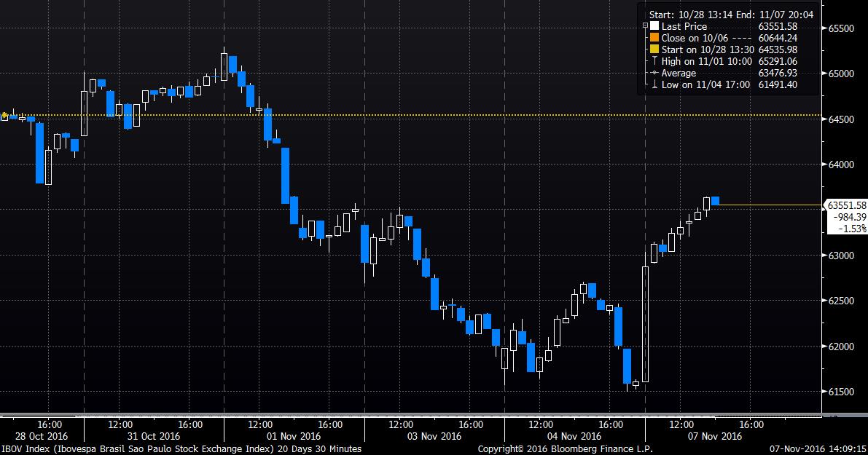Select the High marker icon in legend

[654, 62]
